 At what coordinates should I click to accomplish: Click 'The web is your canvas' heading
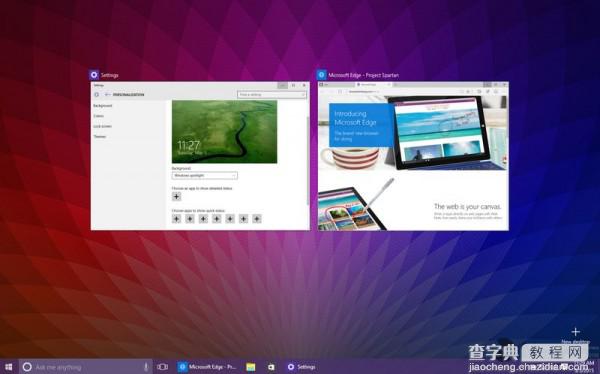tap(467, 207)
